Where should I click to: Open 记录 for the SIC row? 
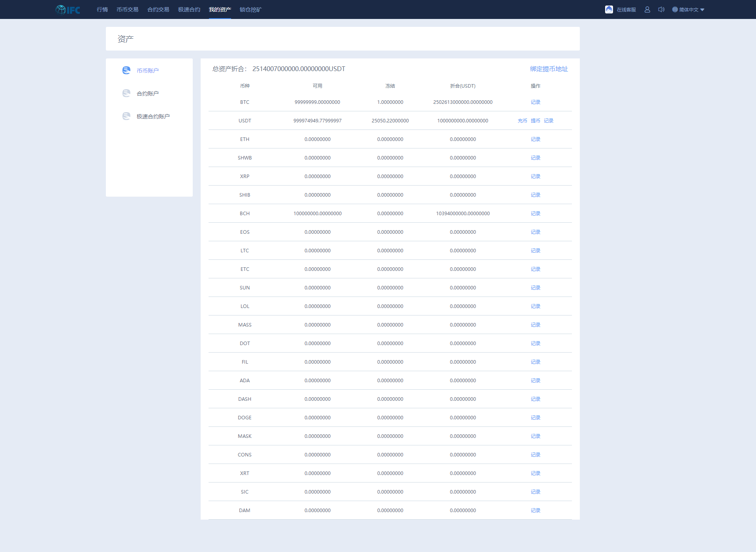536,492
